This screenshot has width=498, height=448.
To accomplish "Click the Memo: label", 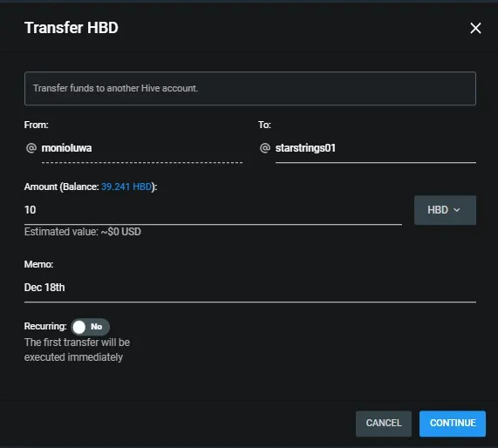I will click(x=38, y=264).
